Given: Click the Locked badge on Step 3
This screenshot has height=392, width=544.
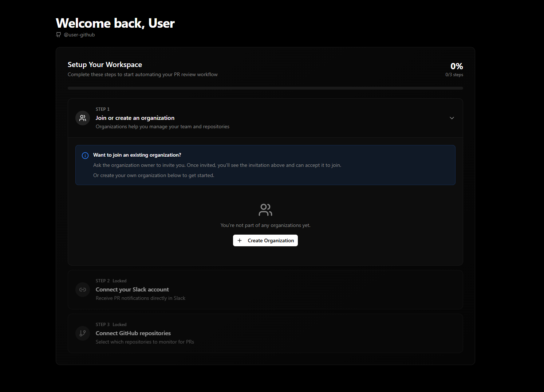Looking at the screenshot, I should coord(119,324).
